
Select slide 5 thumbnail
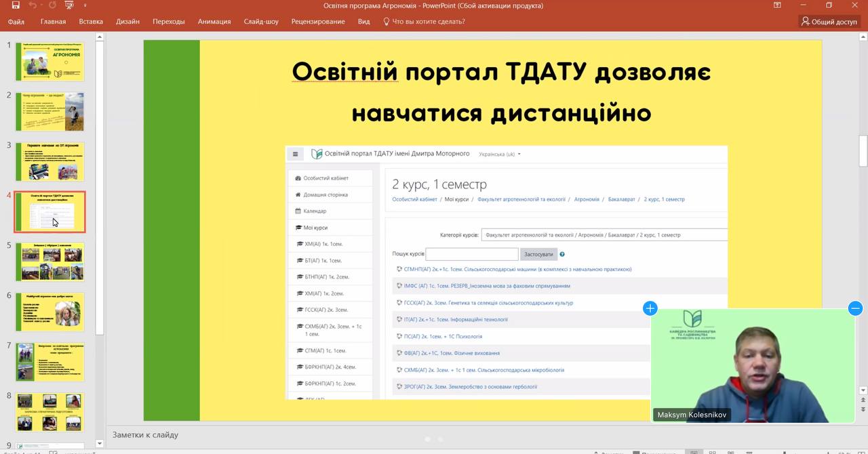pyautogui.click(x=50, y=262)
